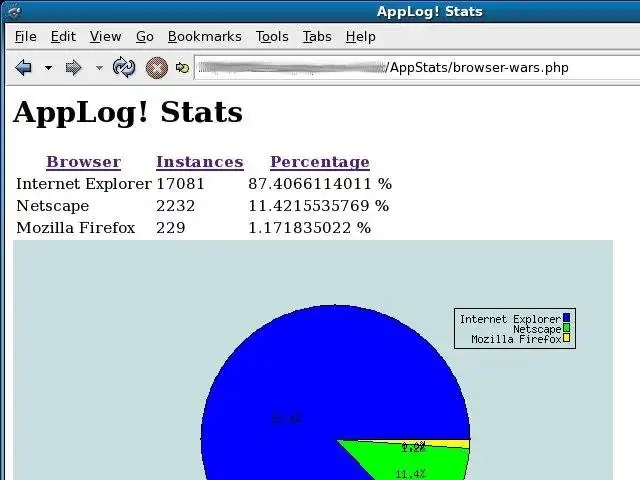Open the Go menu
The image size is (640, 480).
(x=145, y=37)
